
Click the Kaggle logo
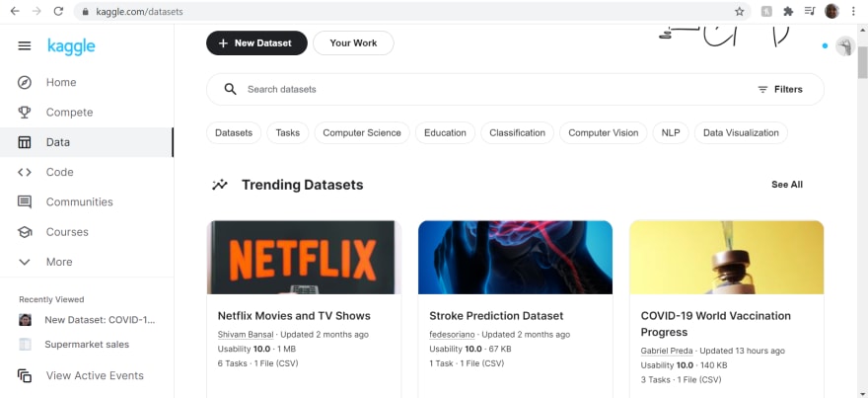tap(71, 46)
